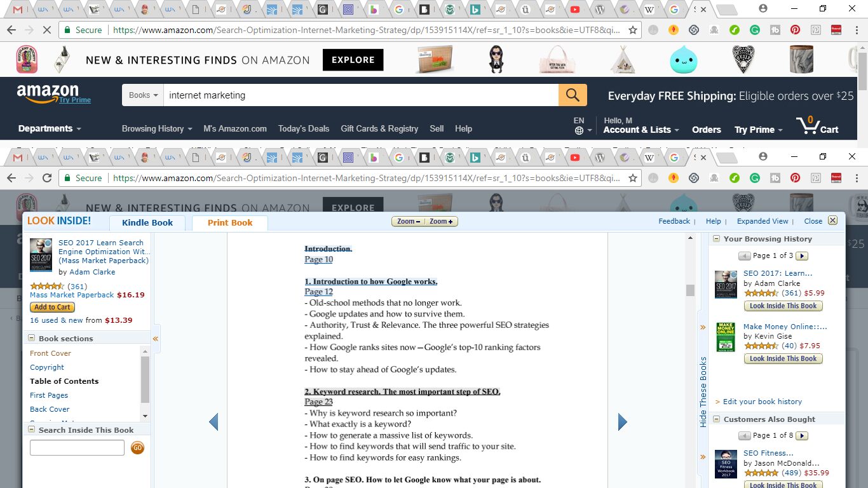Viewport: 868px width, 488px height.
Task: Open Orders in Amazon nav
Action: pyautogui.click(x=707, y=130)
